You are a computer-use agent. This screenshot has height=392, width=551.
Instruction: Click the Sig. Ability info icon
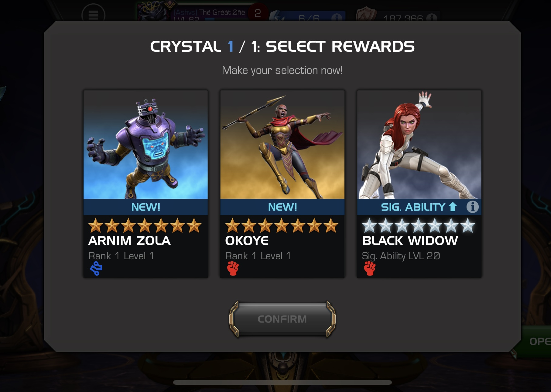472,207
